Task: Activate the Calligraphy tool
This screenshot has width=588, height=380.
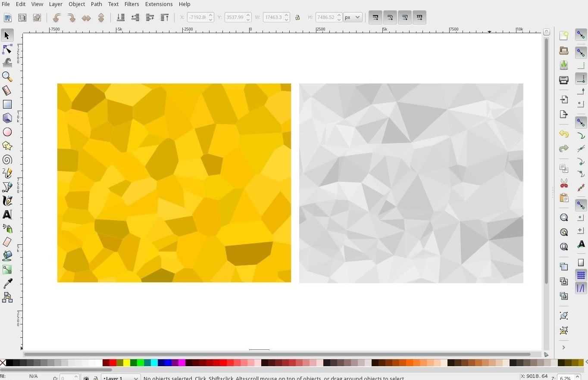Action: click(x=7, y=200)
